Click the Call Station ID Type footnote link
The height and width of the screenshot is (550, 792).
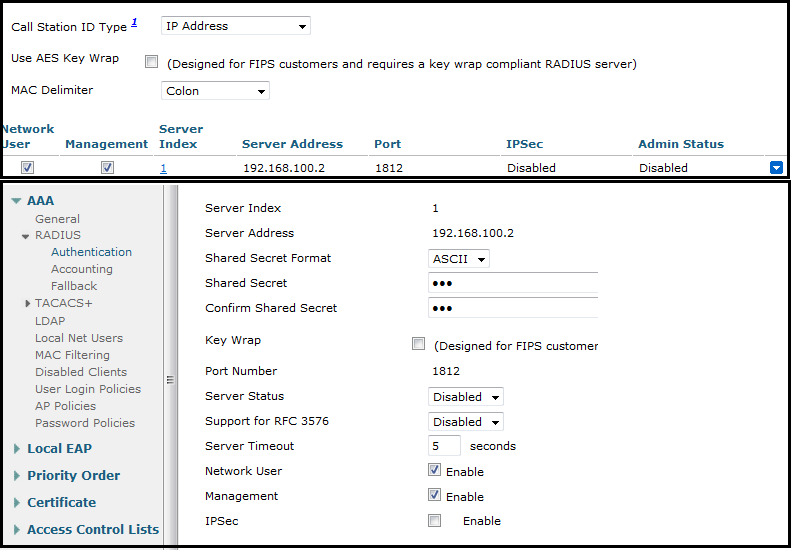tap(134, 23)
